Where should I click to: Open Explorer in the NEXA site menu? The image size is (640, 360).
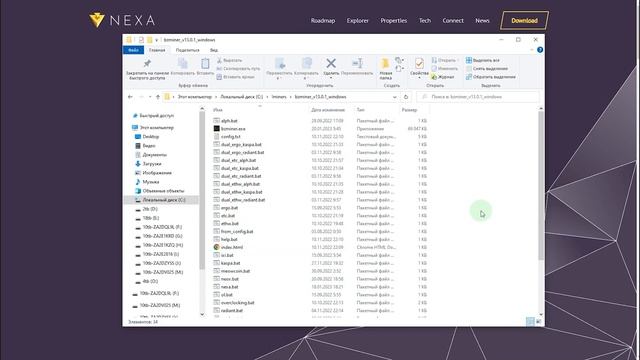[x=358, y=20]
